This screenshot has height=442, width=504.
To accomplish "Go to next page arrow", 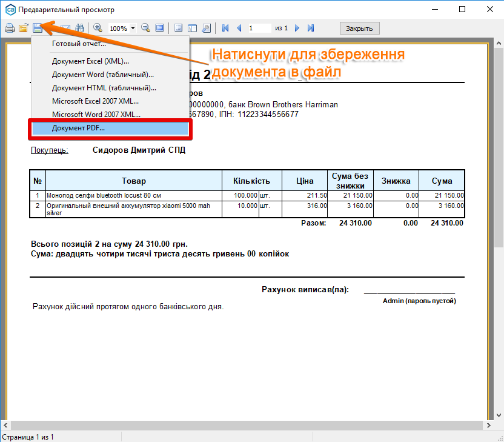I will pyautogui.click(x=297, y=28).
